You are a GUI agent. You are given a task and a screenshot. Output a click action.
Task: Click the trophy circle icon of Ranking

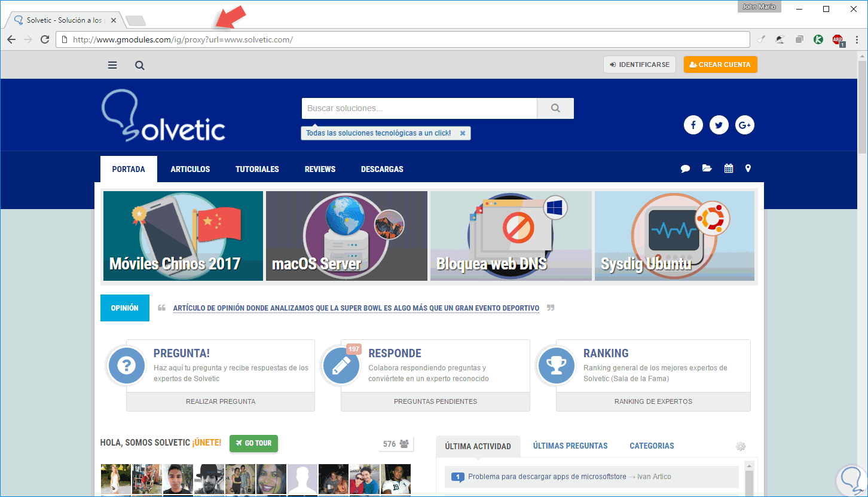point(557,366)
